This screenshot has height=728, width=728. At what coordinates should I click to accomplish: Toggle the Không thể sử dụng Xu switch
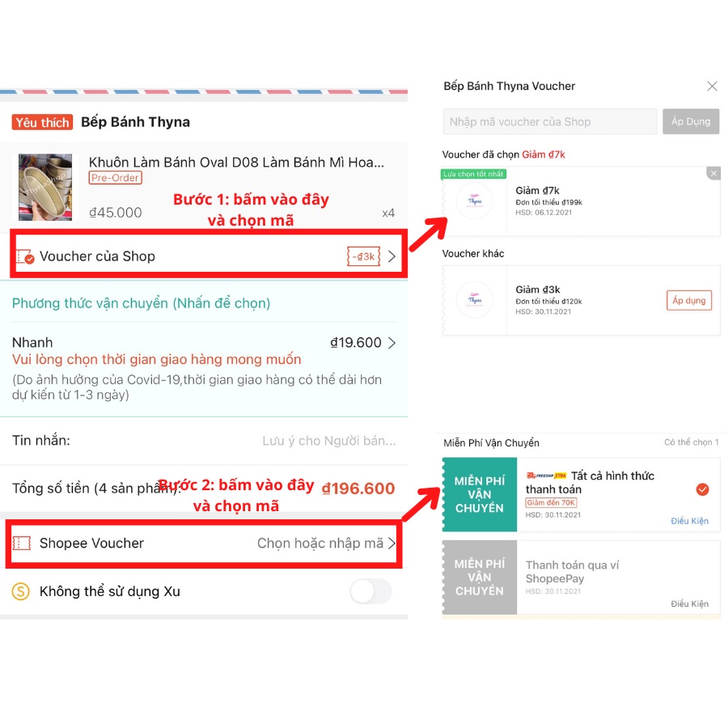(371, 591)
